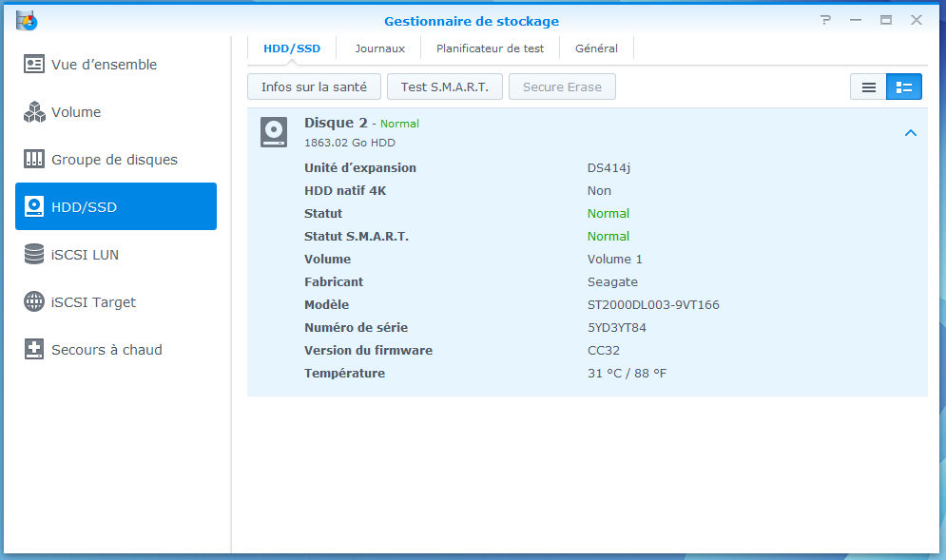Click the Storage Manager app logo

click(27, 20)
